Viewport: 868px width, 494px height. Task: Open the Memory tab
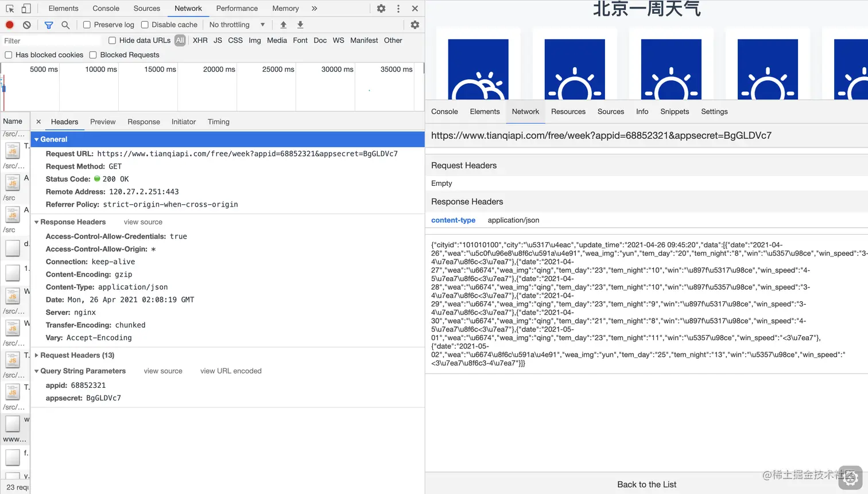coord(285,9)
